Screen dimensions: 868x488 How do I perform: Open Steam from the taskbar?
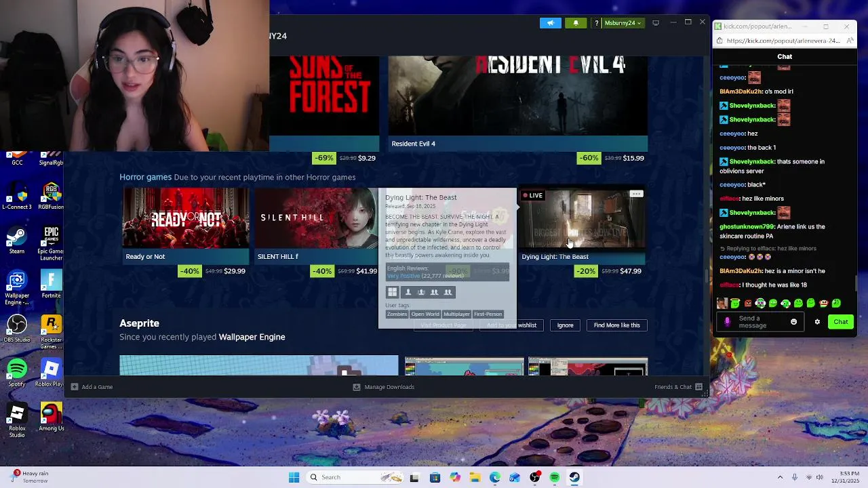[574, 477]
